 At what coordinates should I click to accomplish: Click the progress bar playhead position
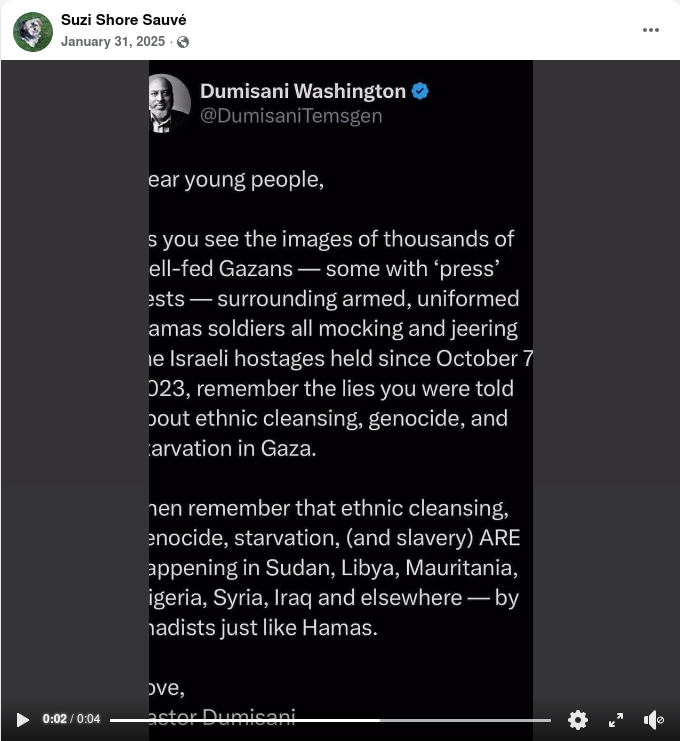[x=380, y=720]
